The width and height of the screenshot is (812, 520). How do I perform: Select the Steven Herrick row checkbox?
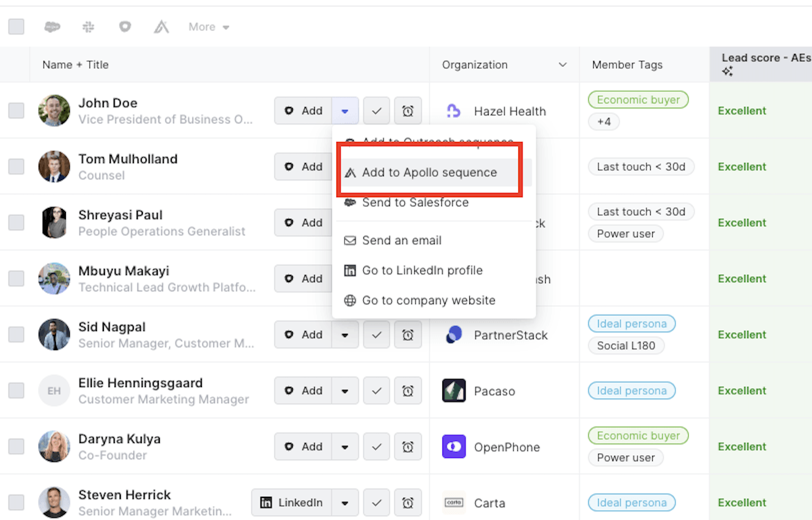[16, 503]
